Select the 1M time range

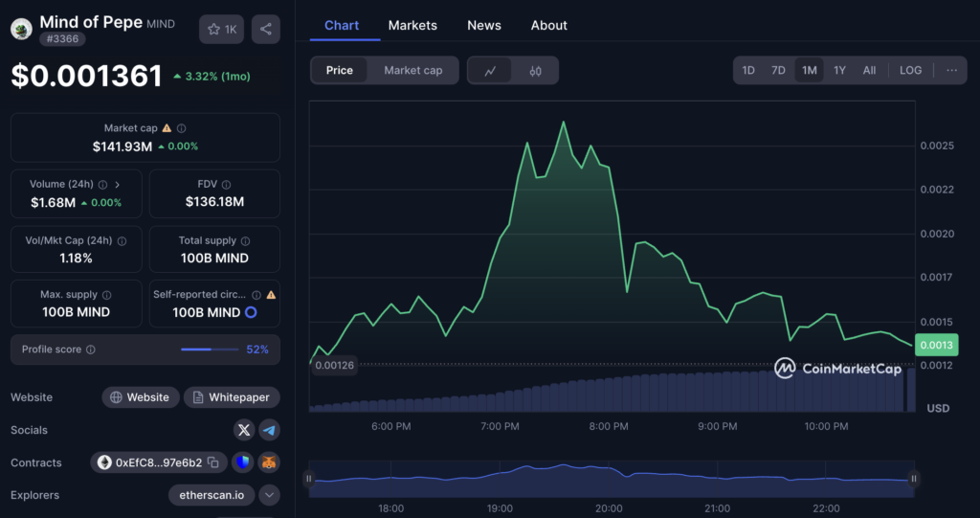810,70
